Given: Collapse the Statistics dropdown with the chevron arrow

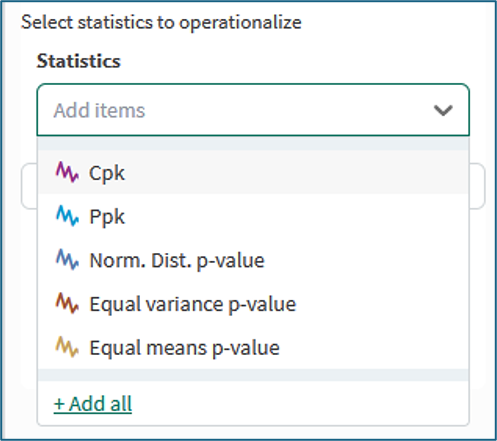Looking at the screenshot, I should 443,110.
